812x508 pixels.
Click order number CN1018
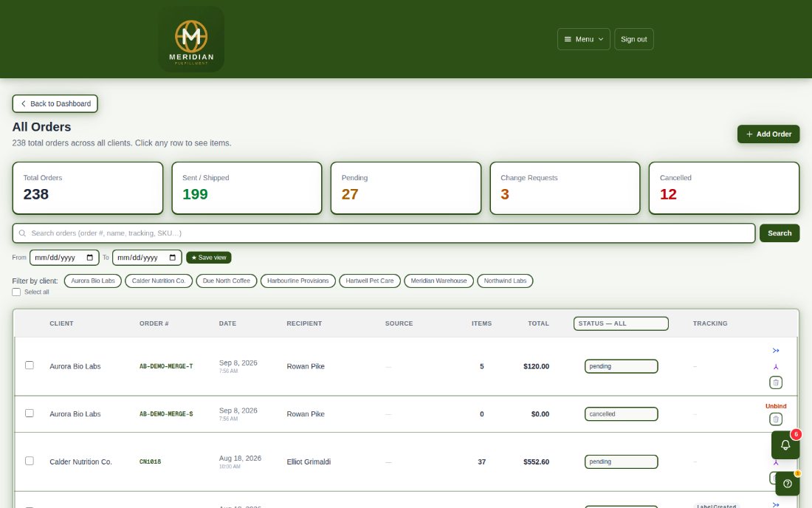pos(150,461)
